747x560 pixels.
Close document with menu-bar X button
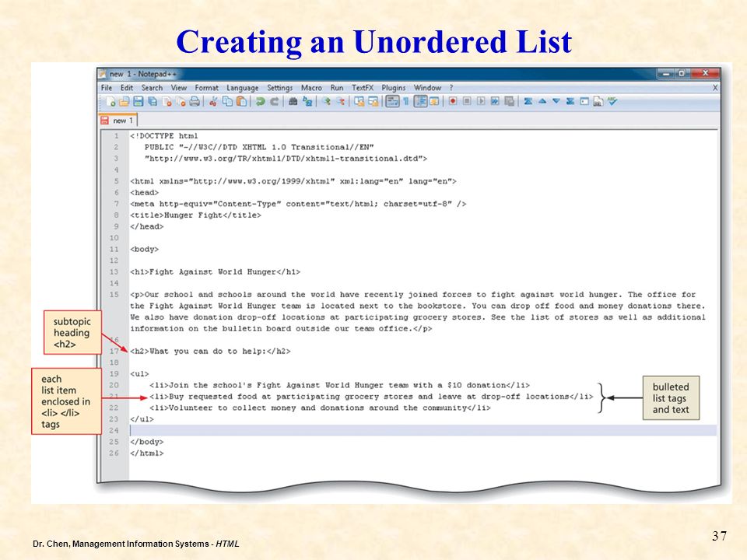click(x=714, y=88)
